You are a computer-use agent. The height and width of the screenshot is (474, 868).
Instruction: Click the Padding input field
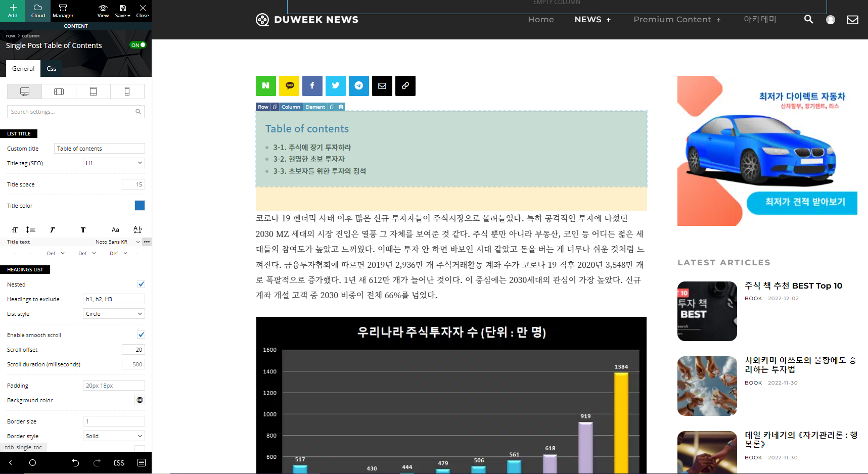[114, 386]
